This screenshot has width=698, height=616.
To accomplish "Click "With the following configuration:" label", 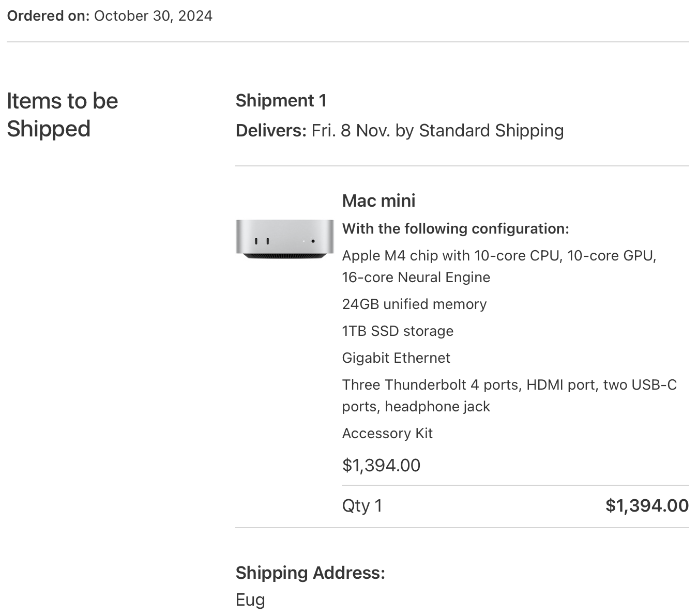I will click(455, 228).
